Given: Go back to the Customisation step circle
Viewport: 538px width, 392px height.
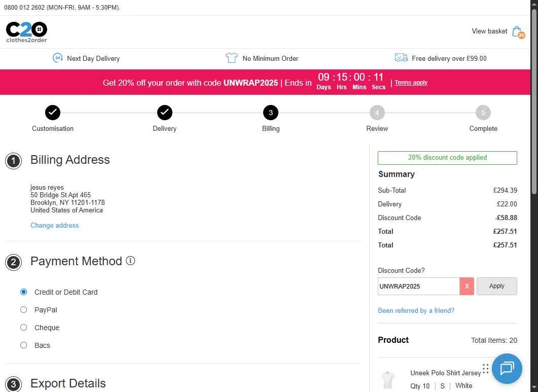Looking at the screenshot, I should pos(53,113).
